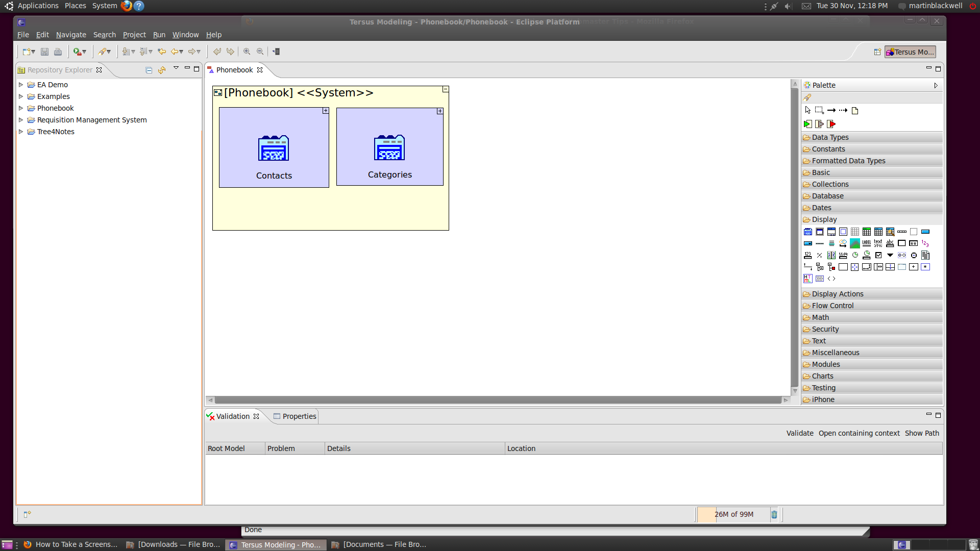Click the editor's horizontal scrollbar
Viewport: 980px width, 551px height.
point(498,400)
